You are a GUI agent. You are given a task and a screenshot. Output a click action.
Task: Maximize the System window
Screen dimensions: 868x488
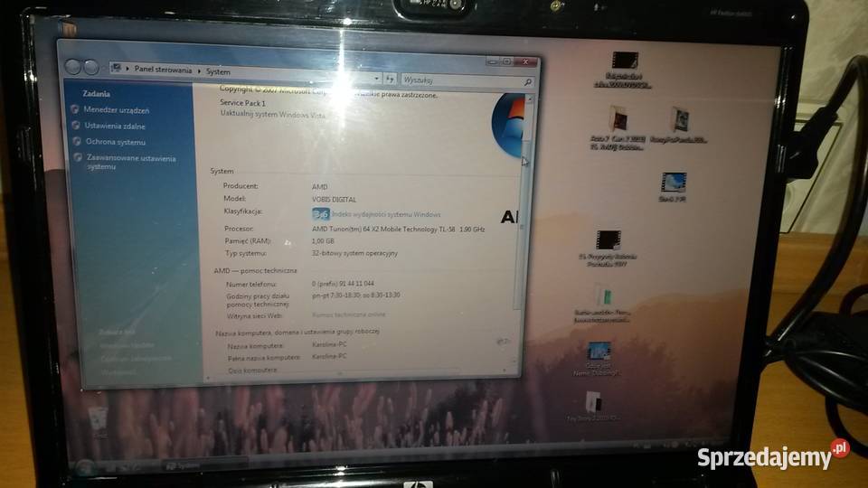(506, 61)
